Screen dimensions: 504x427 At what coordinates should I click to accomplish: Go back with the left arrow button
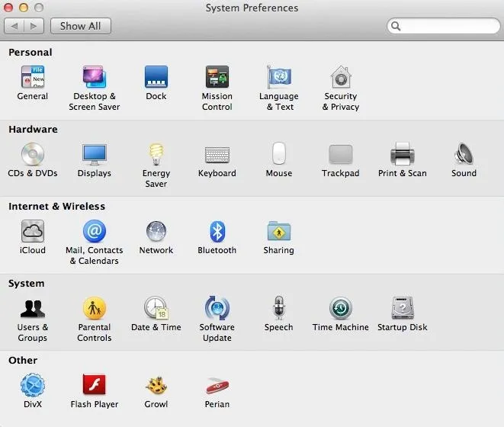(14, 26)
